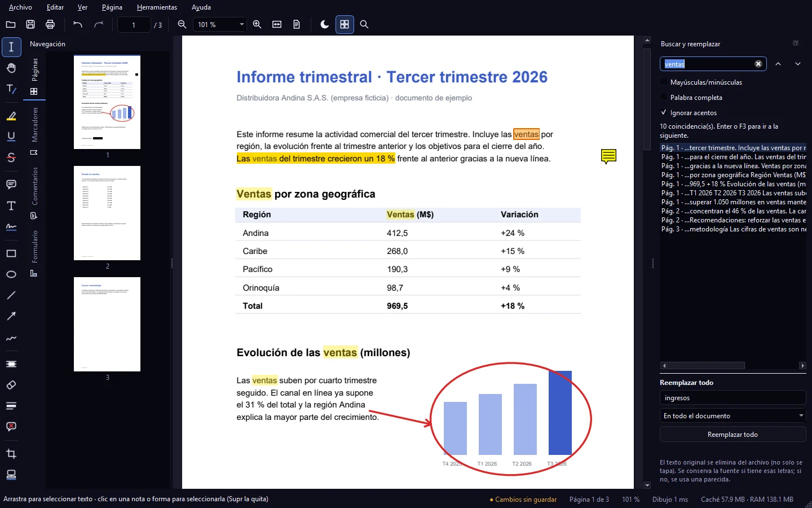The width and height of the screenshot is (812, 508).
Task: Clear the search field with X
Action: pos(758,64)
